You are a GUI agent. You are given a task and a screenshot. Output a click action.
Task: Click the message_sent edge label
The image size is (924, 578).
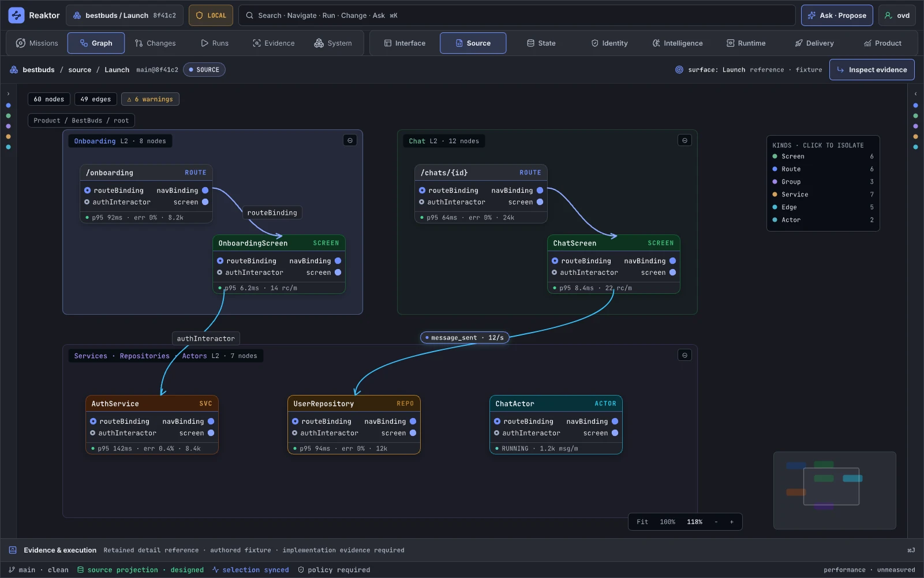click(465, 338)
